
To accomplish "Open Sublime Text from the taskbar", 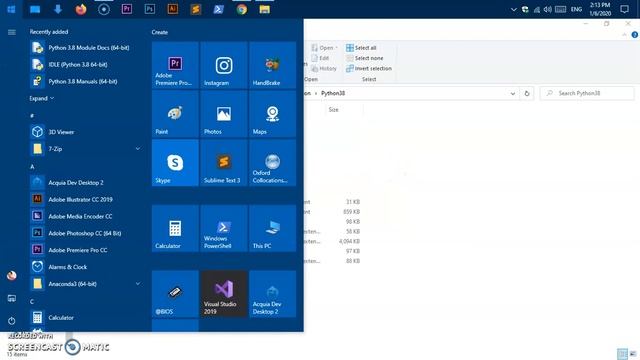I will click(196, 9).
